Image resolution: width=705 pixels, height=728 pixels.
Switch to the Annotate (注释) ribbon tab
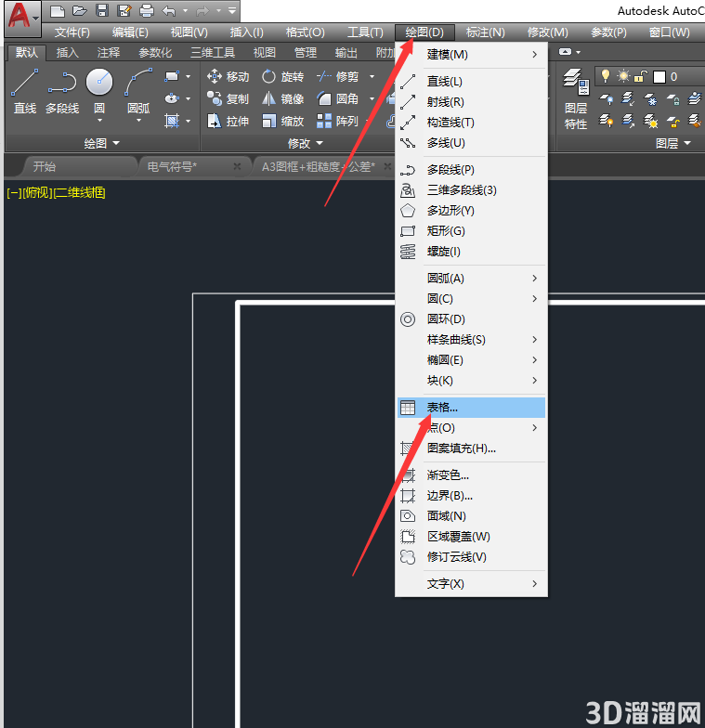108,53
